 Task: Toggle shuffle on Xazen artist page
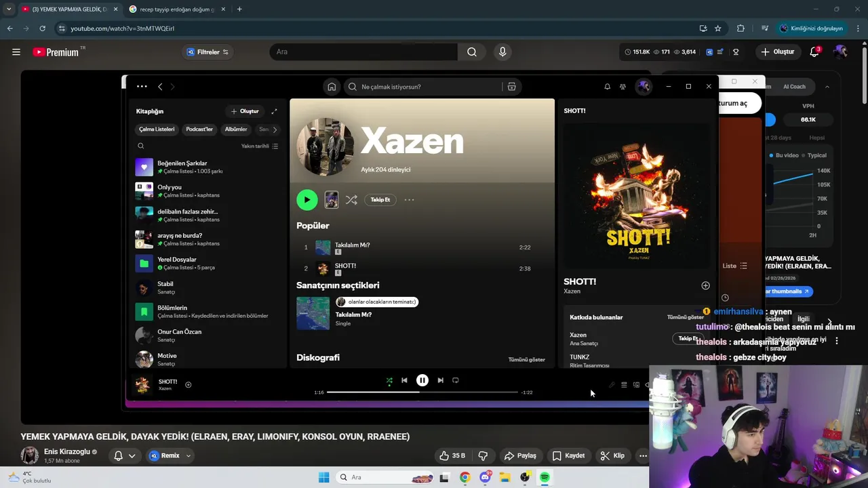pos(351,200)
